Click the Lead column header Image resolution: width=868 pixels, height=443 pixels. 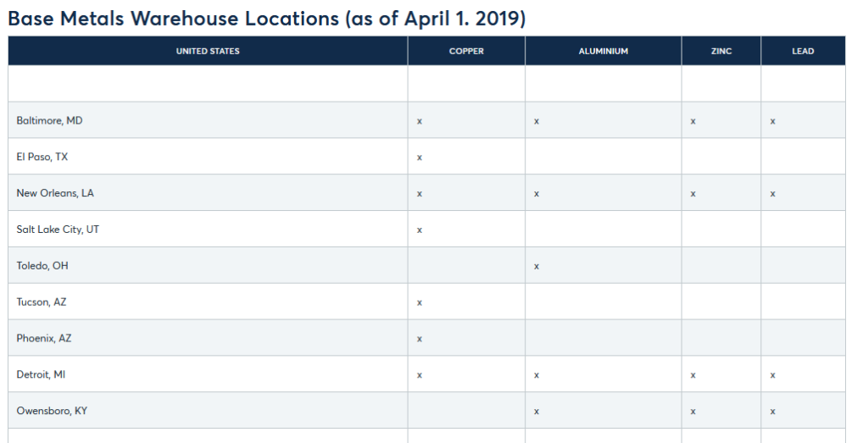click(x=803, y=51)
